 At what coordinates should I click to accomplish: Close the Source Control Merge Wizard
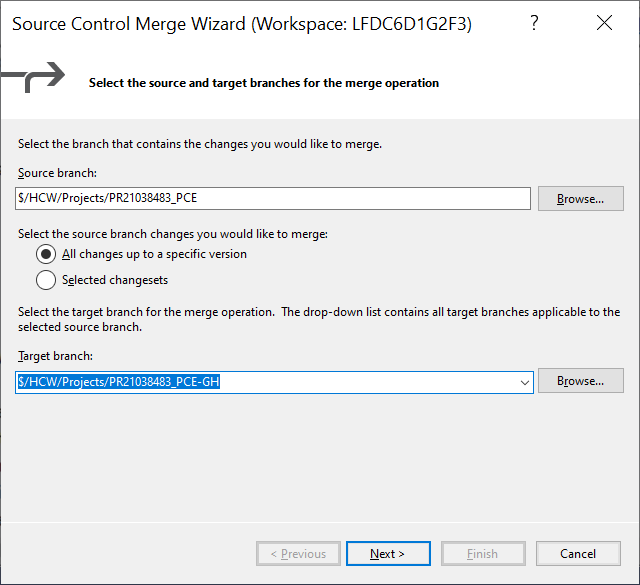click(604, 23)
